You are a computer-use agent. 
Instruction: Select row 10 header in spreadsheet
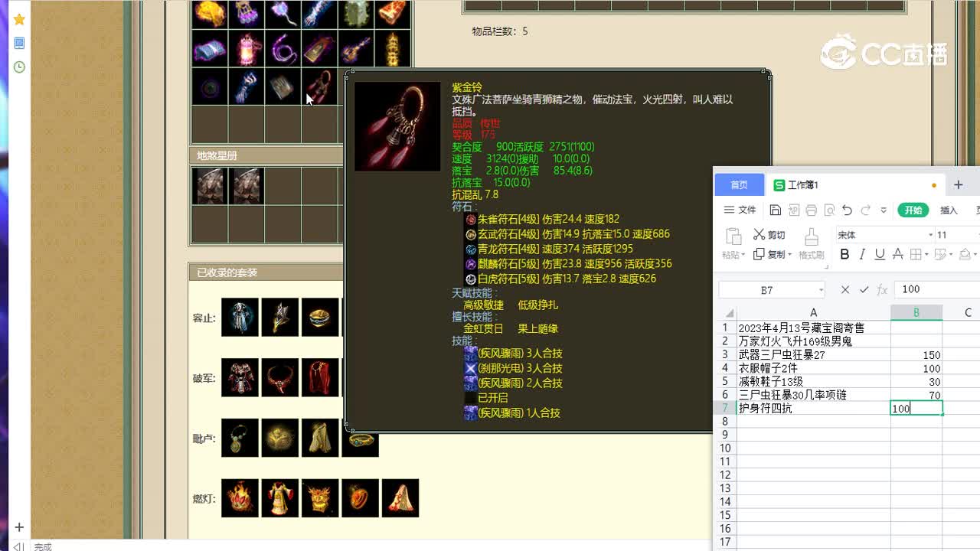click(725, 448)
